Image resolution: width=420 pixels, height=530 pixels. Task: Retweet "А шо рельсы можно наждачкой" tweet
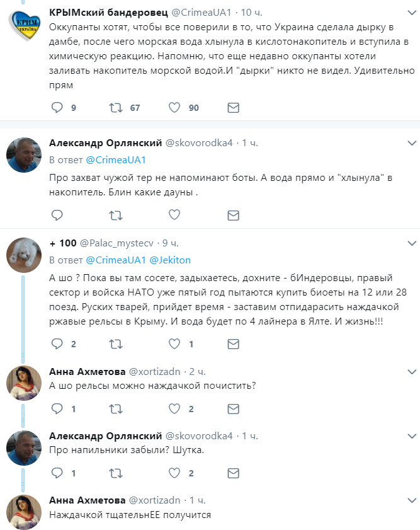pyautogui.click(x=116, y=408)
